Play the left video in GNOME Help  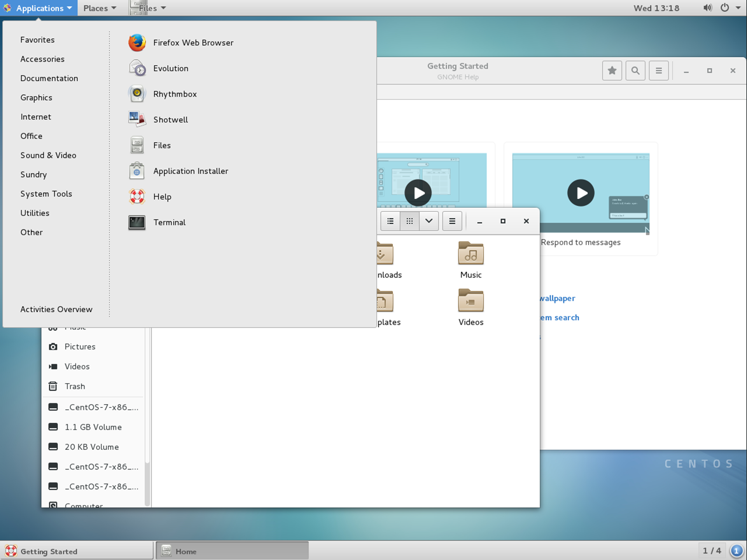(x=418, y=193)
